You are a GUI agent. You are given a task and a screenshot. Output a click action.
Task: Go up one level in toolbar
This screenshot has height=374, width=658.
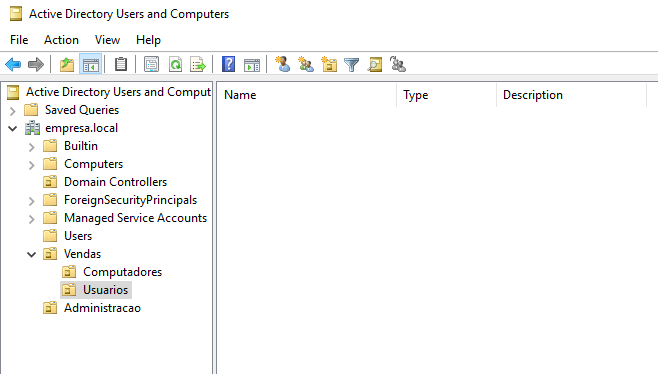pyautogui.click(x=67, y=65)
